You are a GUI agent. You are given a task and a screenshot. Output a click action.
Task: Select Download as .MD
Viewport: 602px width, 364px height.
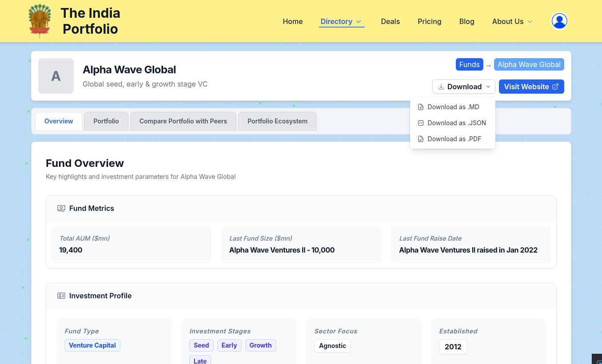(x=453, y=107)
